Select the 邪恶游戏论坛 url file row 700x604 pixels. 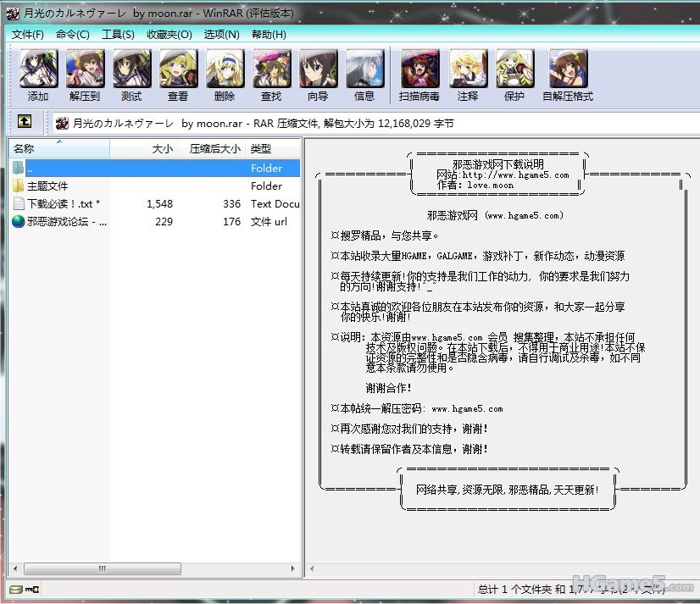click(x=155, y=221)
